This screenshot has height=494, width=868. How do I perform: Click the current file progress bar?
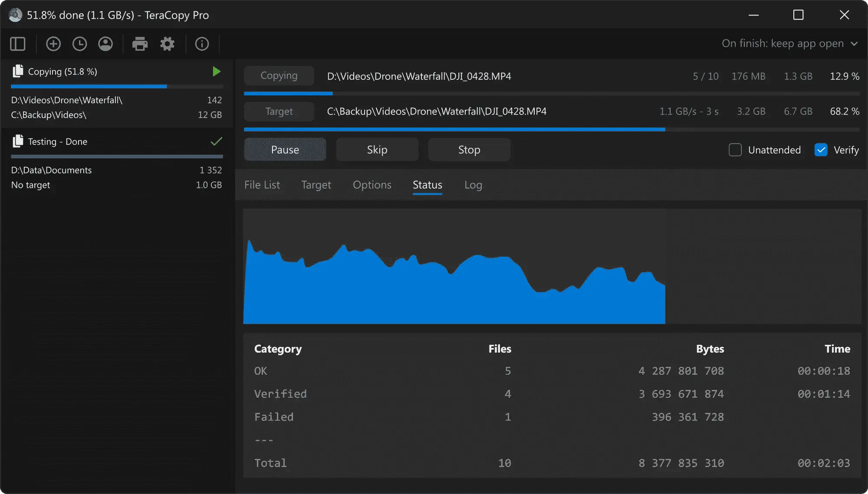pos(552,93)
